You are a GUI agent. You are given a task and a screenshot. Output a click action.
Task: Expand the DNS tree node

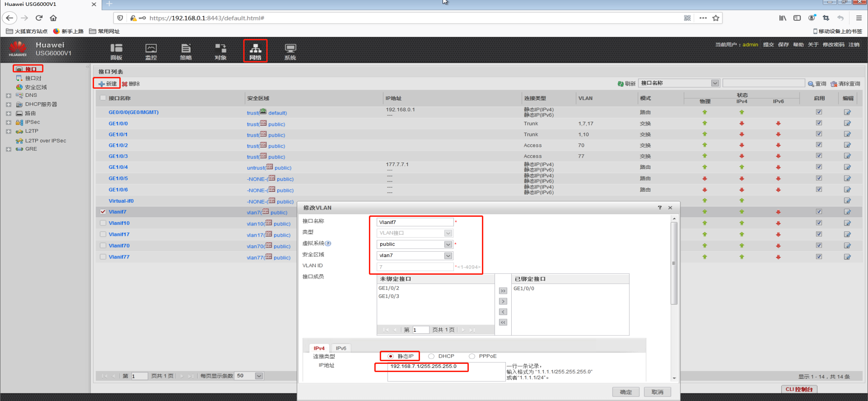(9, 95)
